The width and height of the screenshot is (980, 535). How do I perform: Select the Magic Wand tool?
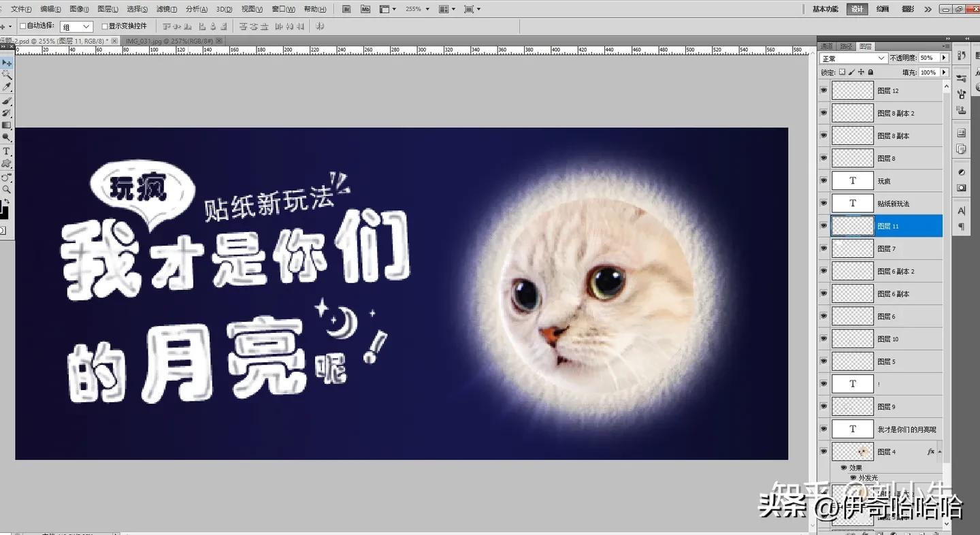(7, 75)
